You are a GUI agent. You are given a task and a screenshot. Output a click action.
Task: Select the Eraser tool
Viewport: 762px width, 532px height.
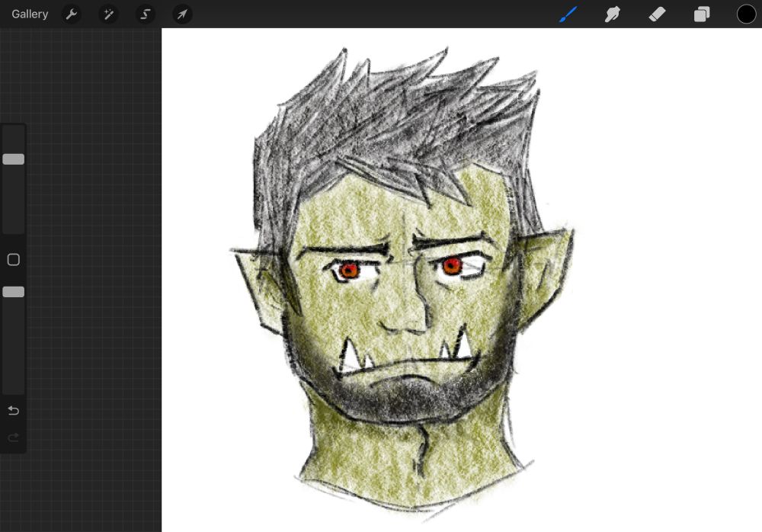point(657,14)
